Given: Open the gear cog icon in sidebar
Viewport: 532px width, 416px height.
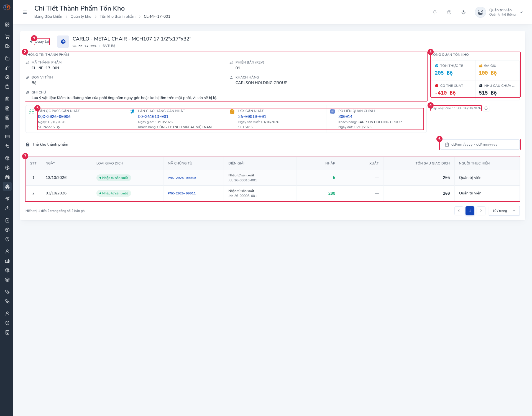Looking at the screenshot, I should pos(7,77).
